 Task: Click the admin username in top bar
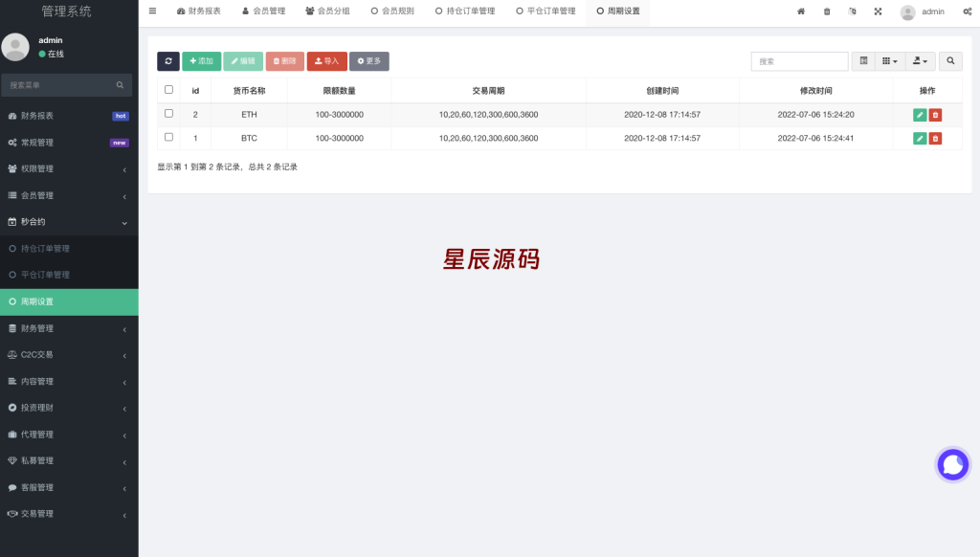(x=932, y=11)
